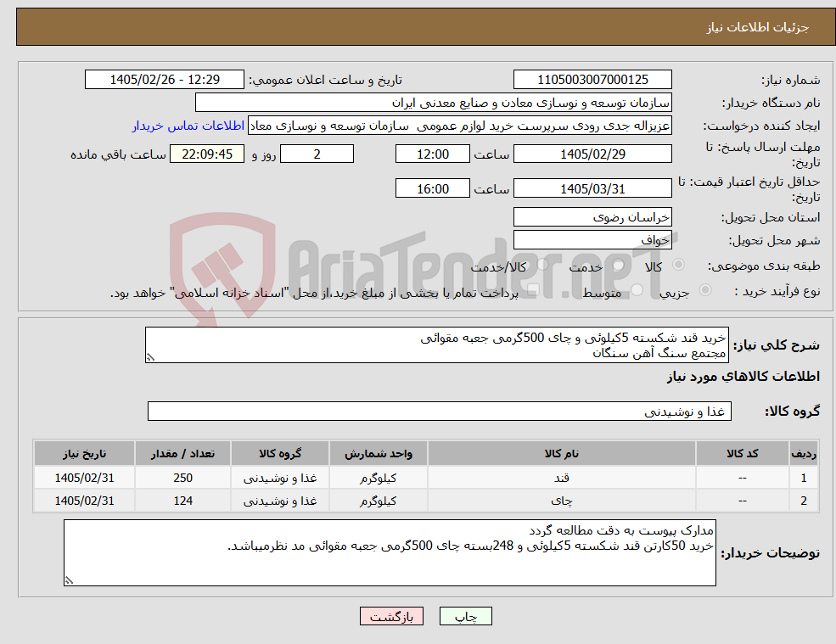Click the row number 1 cell
836x644 pixels.
[804, 478]
